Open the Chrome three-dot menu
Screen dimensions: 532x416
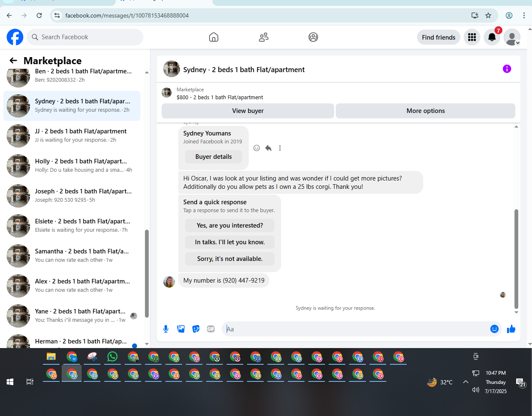coord(524,15)
